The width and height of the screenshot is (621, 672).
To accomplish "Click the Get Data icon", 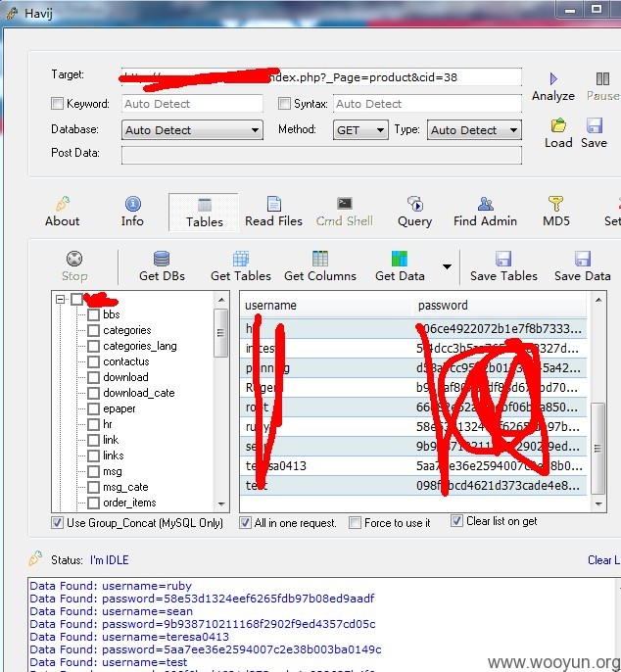I will click(400, 259).
